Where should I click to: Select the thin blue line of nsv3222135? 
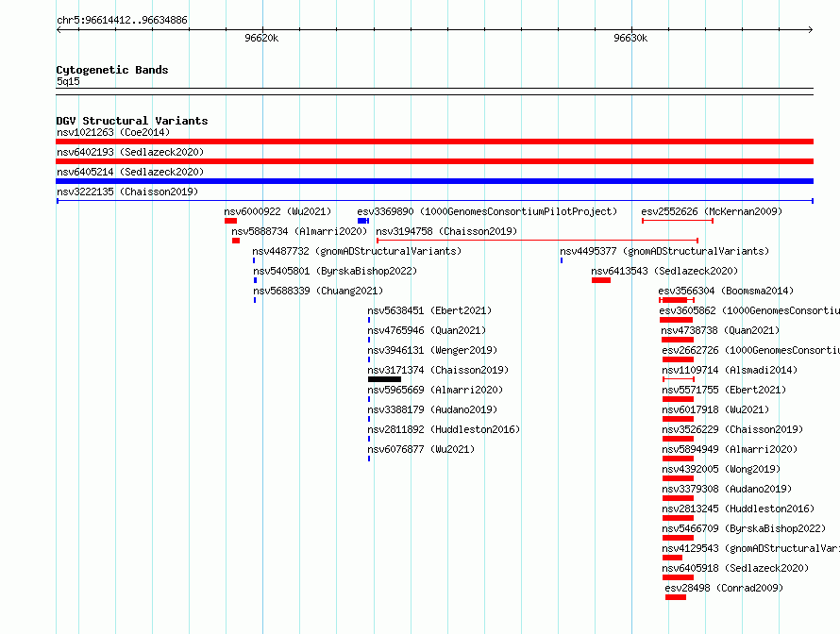click(434, 201)
